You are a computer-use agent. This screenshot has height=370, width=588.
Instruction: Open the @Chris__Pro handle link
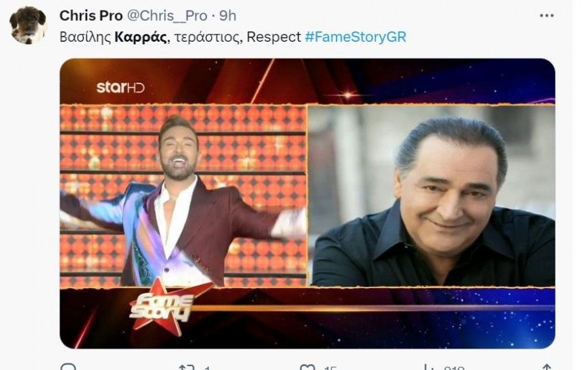tap(167, 16)
